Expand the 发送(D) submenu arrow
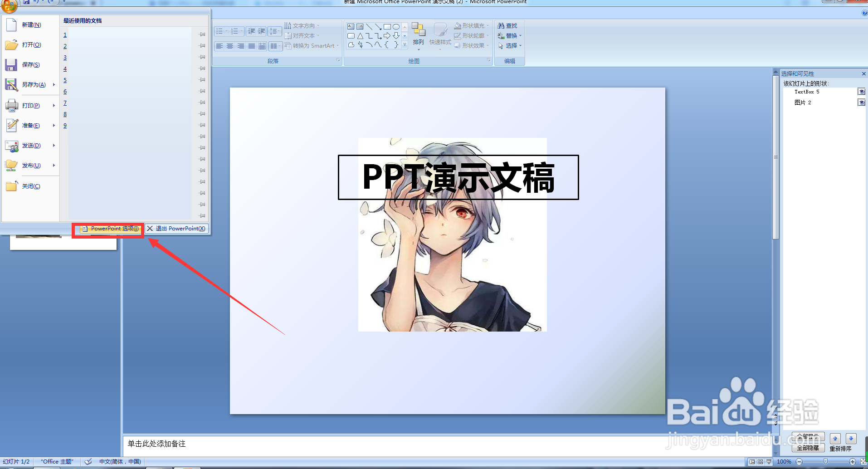This screenshot has height=469, width=868. 54,146
